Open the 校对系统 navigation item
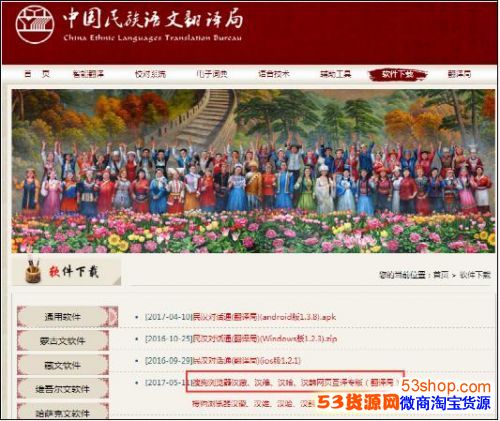 pyautogui.click(x=150, y=74)
